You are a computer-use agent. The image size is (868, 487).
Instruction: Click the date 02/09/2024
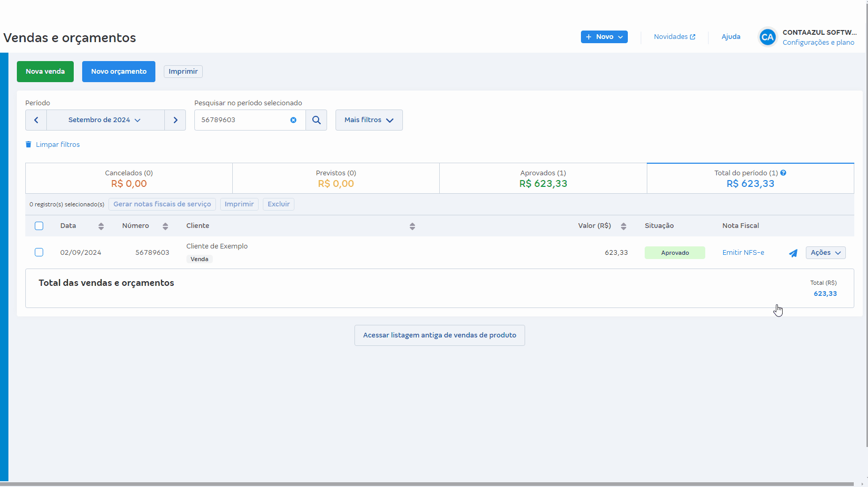(81, 253)
